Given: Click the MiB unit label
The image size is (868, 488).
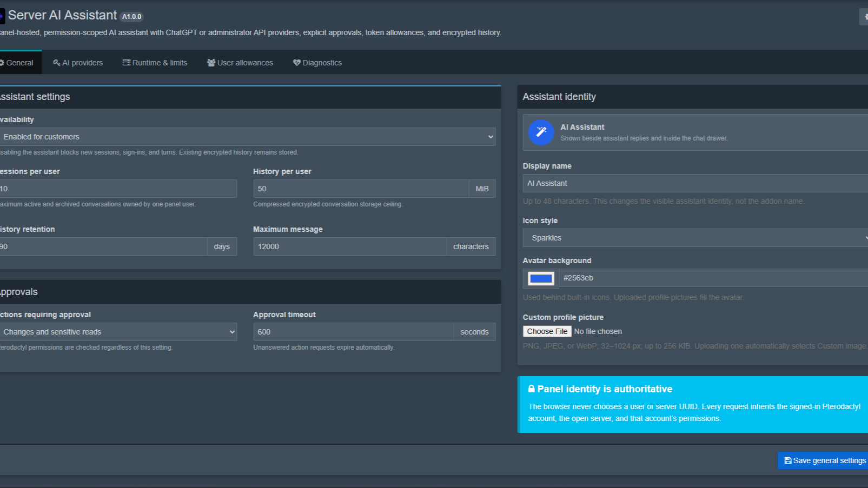Looking at the screenshot, I should tap(482, 189).
